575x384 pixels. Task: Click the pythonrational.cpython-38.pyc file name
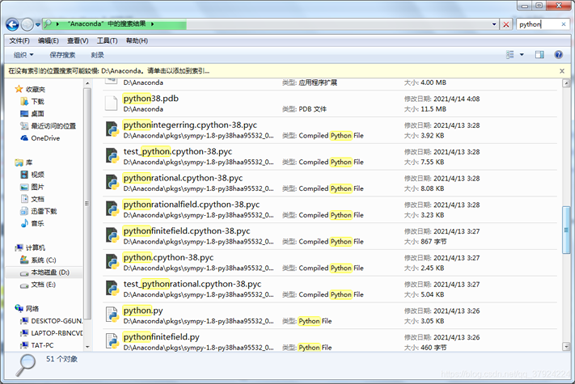tap(183, 178)
